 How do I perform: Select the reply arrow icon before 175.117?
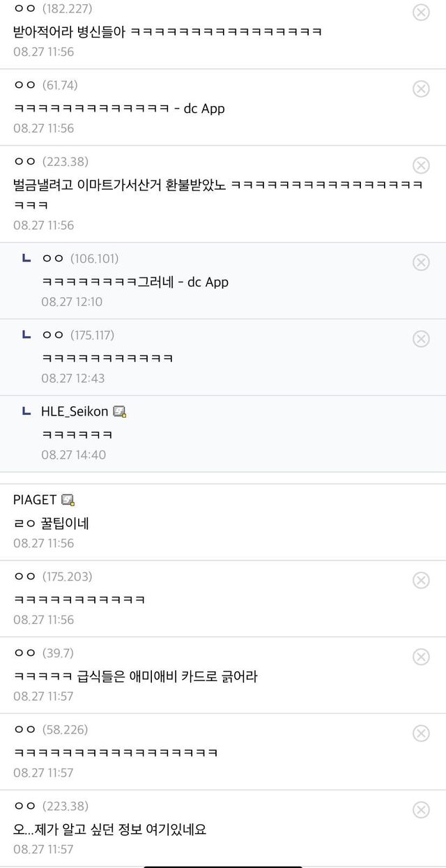pyautogui.click(x=26, y=335)
